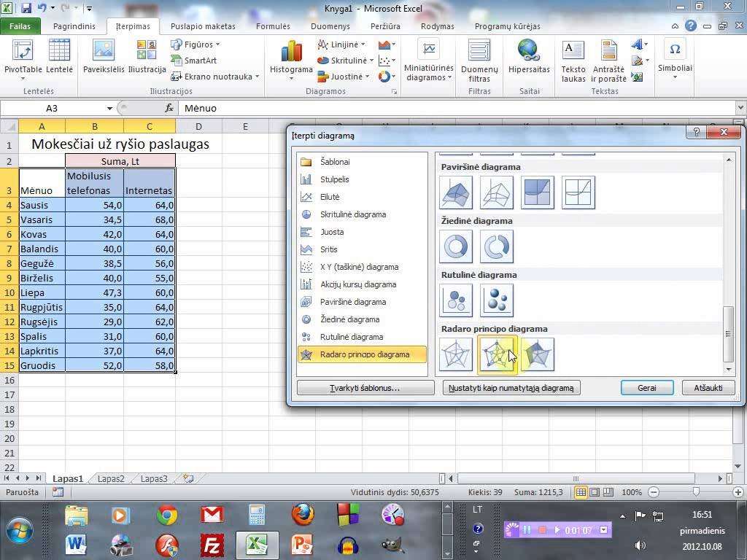Choose the contour surface chart type

[538, 192]
